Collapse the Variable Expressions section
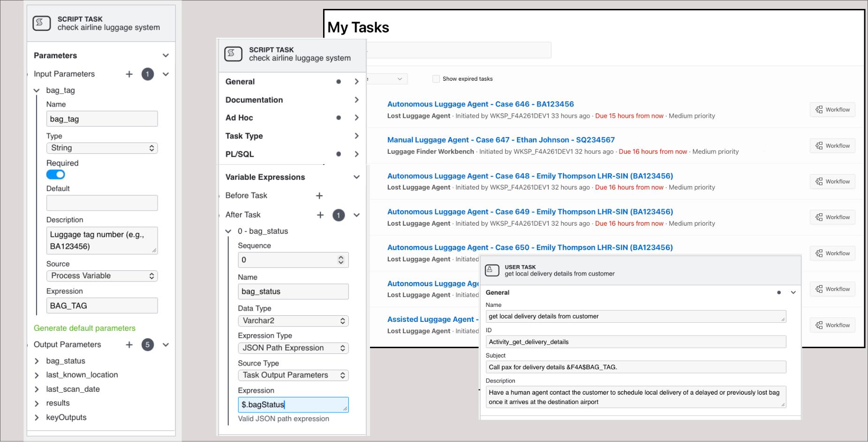Viewport: 868px width, 442px height. coord(356,177)
